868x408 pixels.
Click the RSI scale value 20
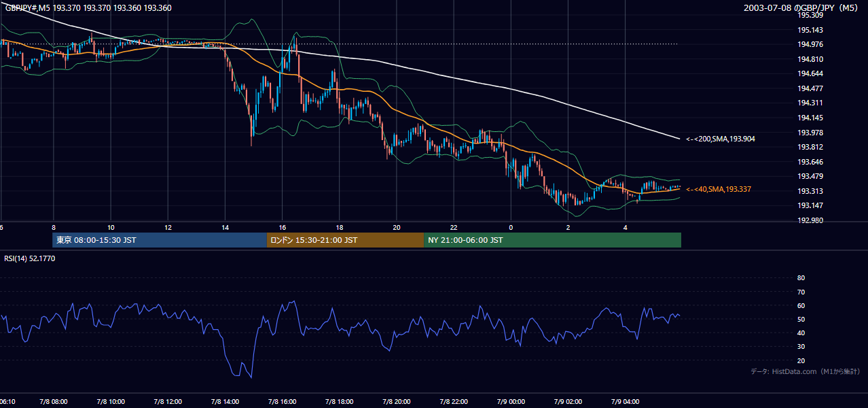click(801, 360)
